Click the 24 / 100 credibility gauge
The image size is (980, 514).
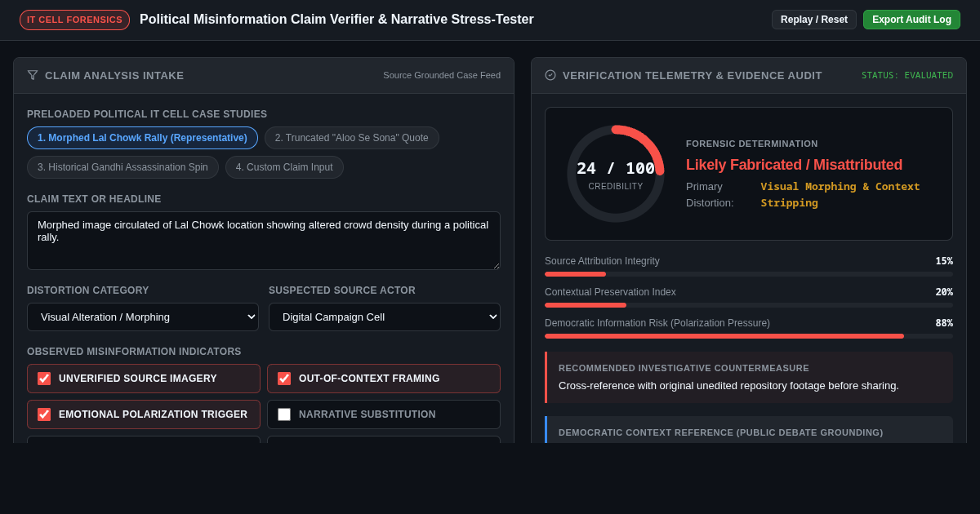(x=616, y=174)
